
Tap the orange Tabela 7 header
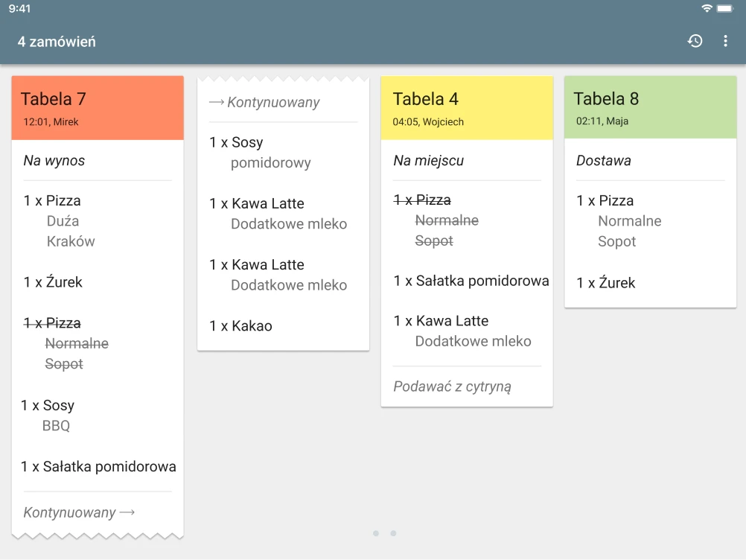tap(98, 108)
